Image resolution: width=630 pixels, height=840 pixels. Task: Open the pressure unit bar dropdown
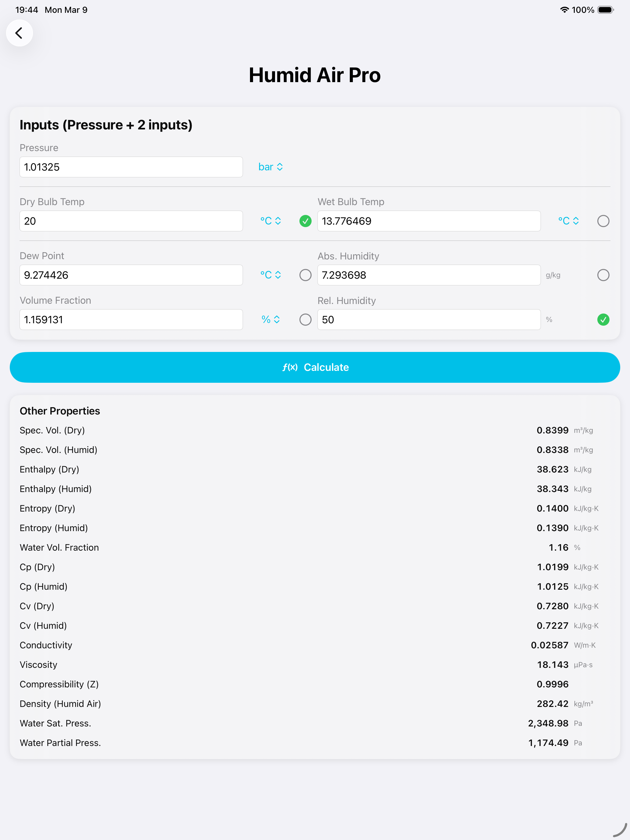pos(270,167)
